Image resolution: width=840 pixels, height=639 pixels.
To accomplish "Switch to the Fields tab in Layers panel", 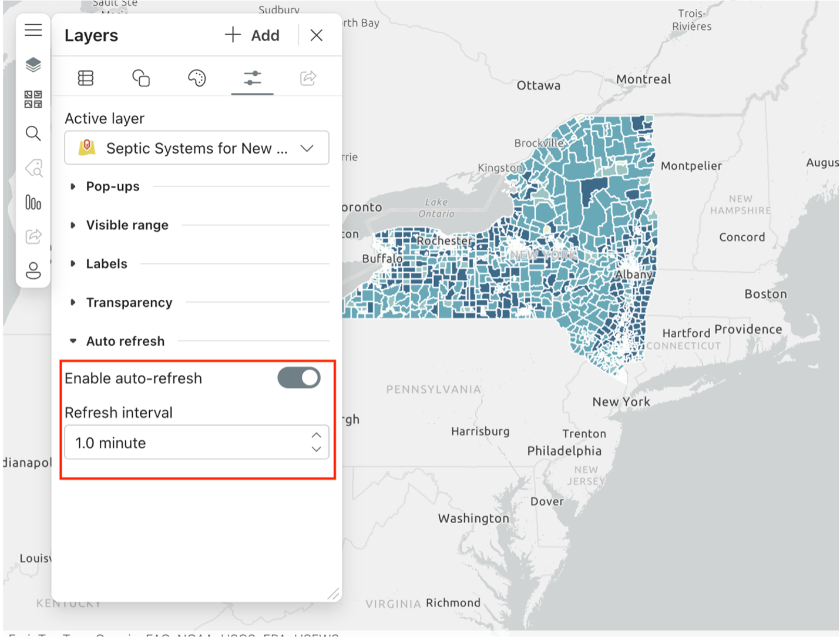I will click(85, 78).
